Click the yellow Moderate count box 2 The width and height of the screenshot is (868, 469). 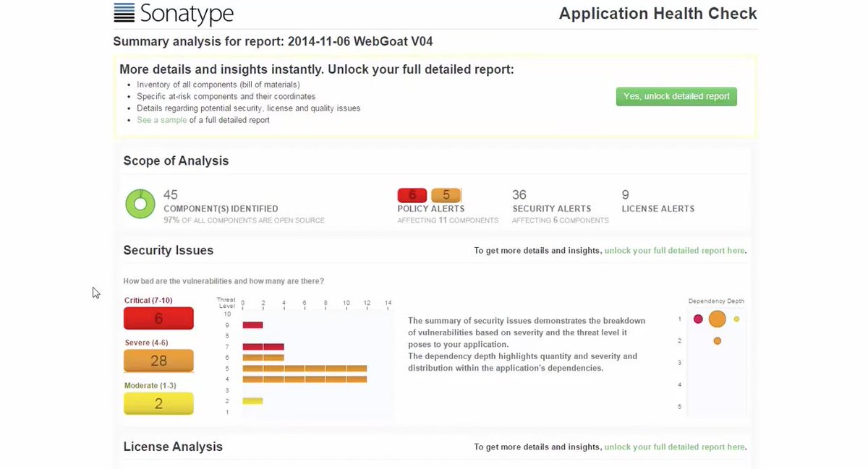[x=158, y=403]
